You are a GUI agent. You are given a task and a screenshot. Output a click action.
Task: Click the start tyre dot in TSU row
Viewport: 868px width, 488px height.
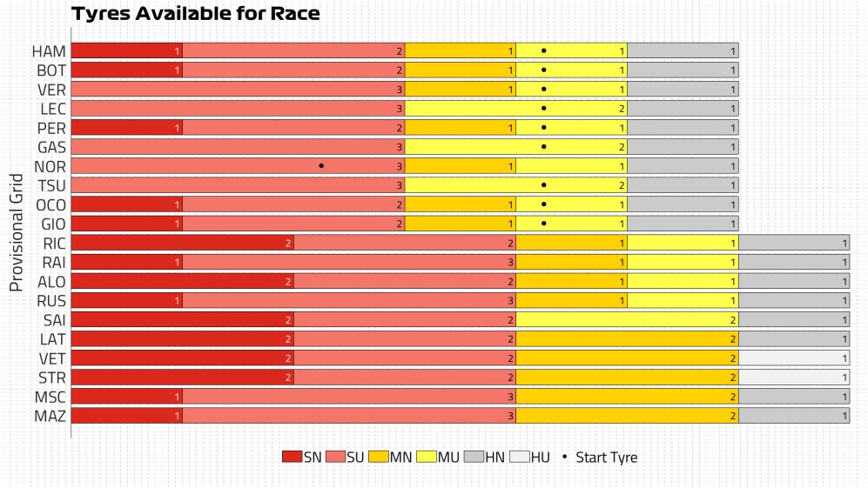coord(543,185)
